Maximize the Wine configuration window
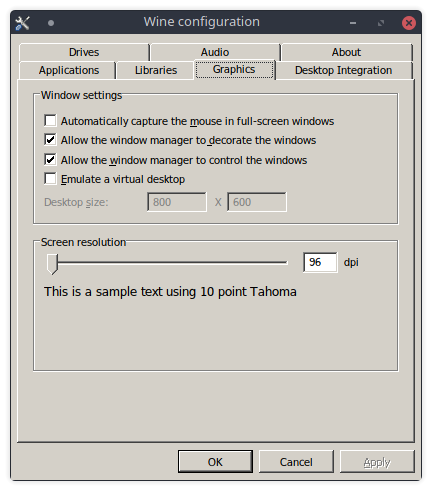432x491 pixels. click(381, 23)
